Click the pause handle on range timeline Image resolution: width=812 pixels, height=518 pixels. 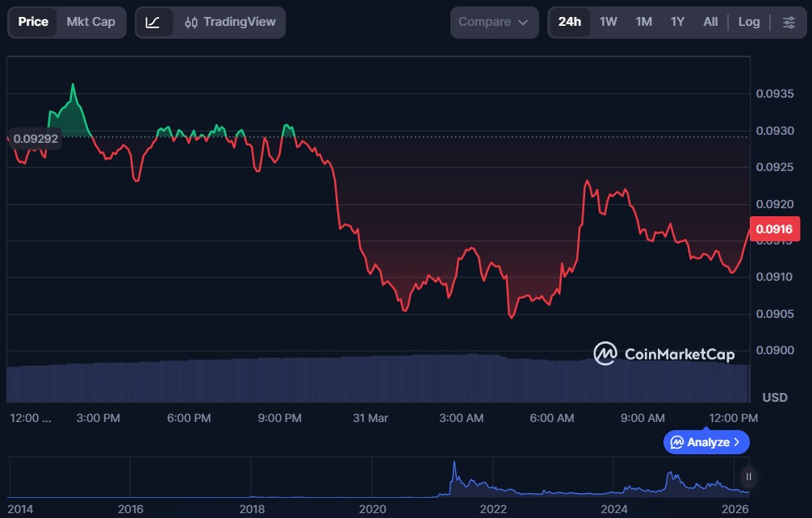(x=749, y=476)
